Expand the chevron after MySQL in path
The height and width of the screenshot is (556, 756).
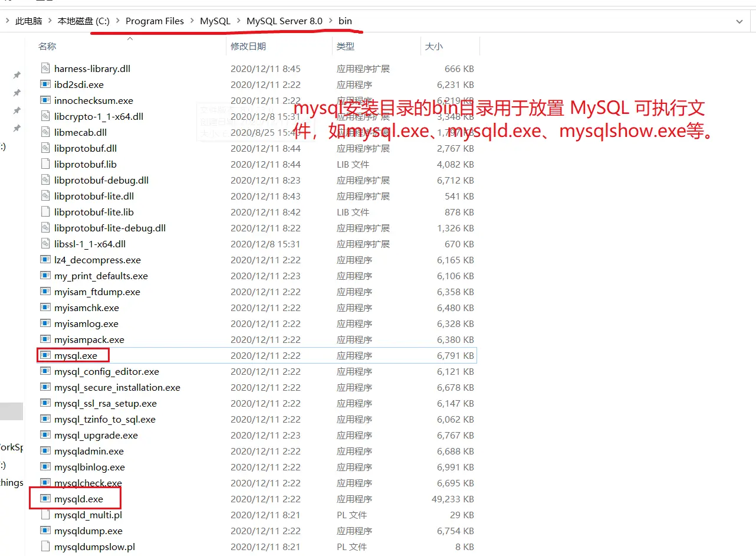(238, 21)
